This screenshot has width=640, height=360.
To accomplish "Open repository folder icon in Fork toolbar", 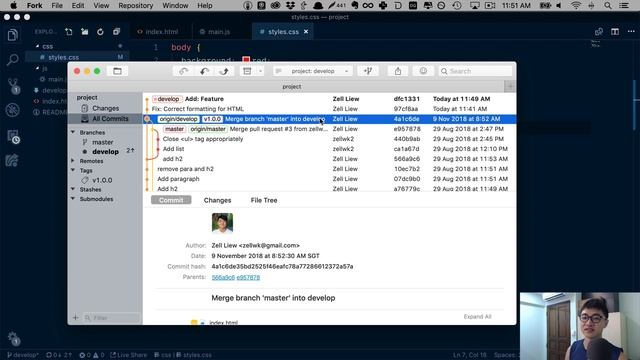I will 117,71.
